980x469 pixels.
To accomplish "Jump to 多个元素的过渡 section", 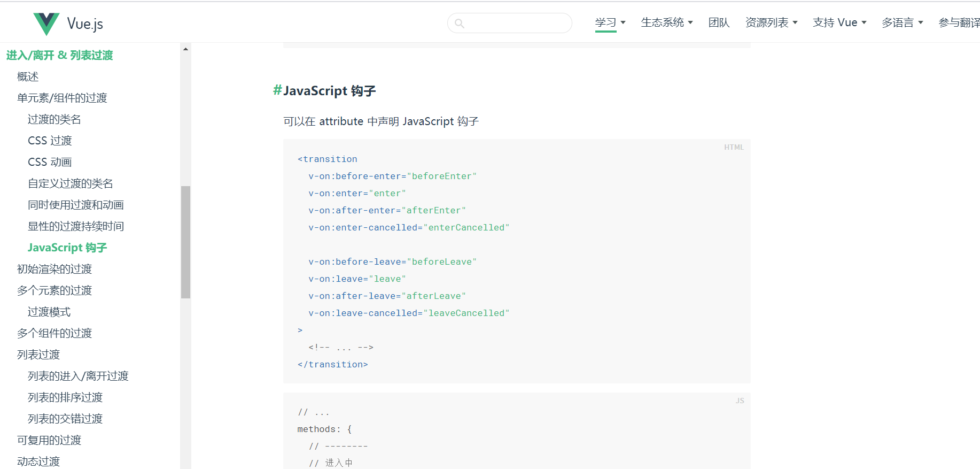I will click(x=54, y=290).
